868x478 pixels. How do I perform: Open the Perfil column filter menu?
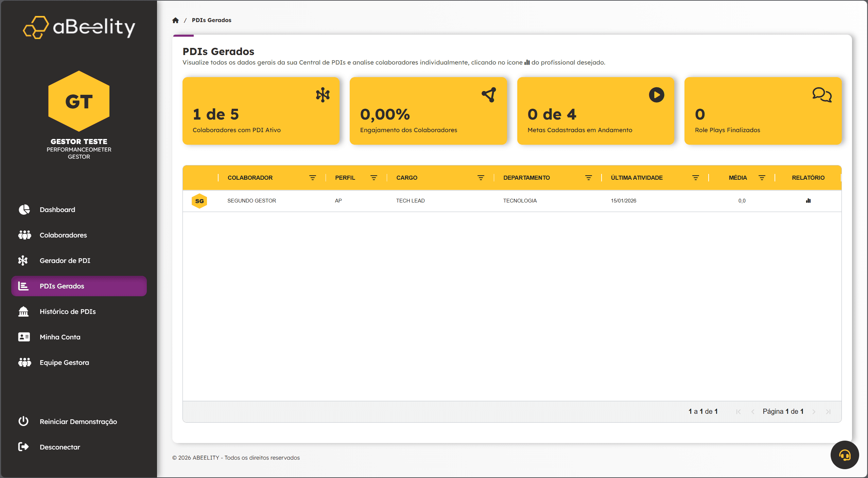374,178
